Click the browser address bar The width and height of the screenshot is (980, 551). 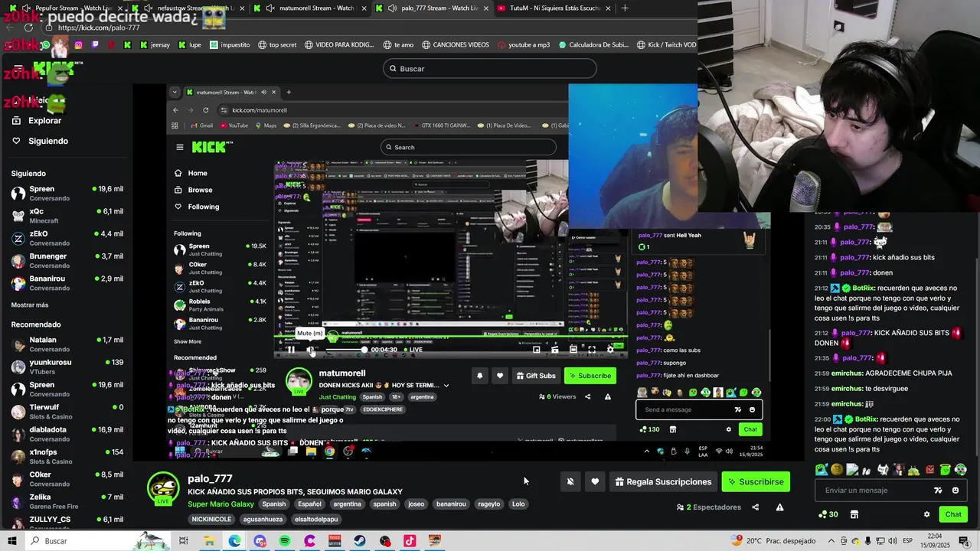[x=367, y=28]
